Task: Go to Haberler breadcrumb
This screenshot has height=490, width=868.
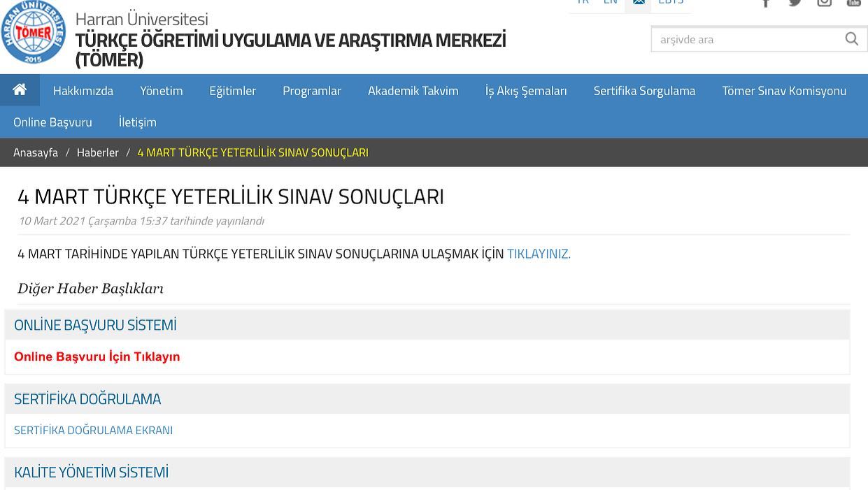Action: [97, 152]
